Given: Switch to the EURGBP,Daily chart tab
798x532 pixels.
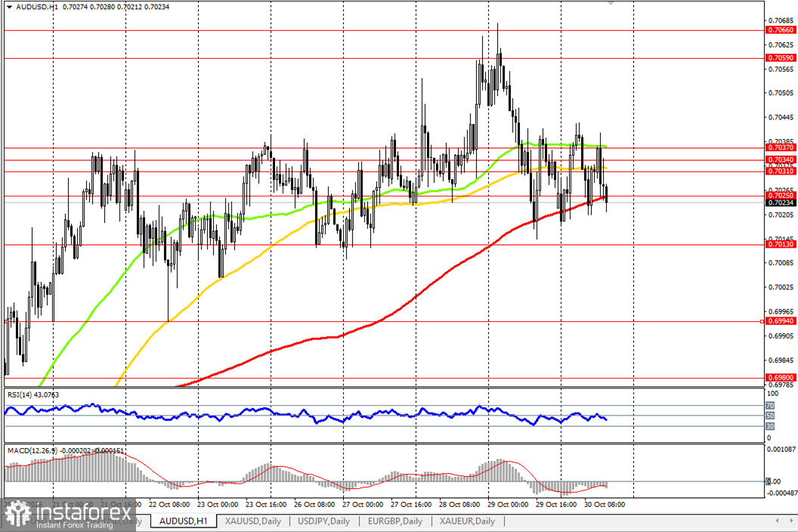Looking at the screenshot, I should point(395,521).
